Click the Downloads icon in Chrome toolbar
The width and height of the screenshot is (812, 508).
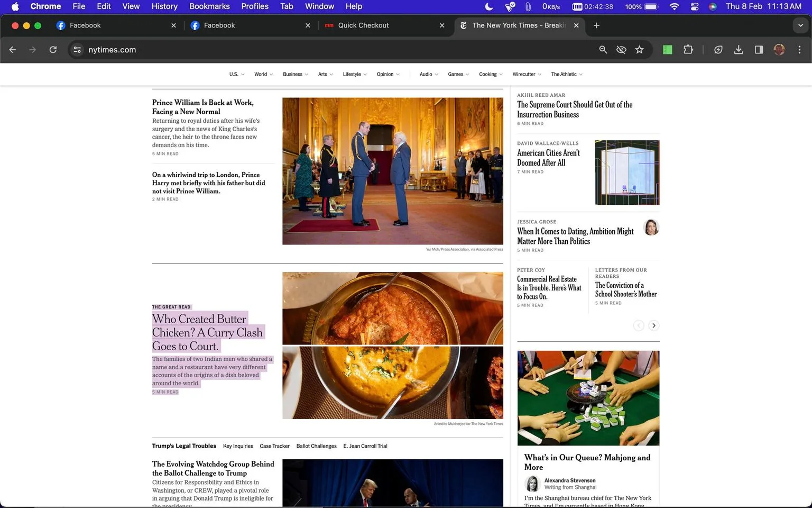pos(739,50)
